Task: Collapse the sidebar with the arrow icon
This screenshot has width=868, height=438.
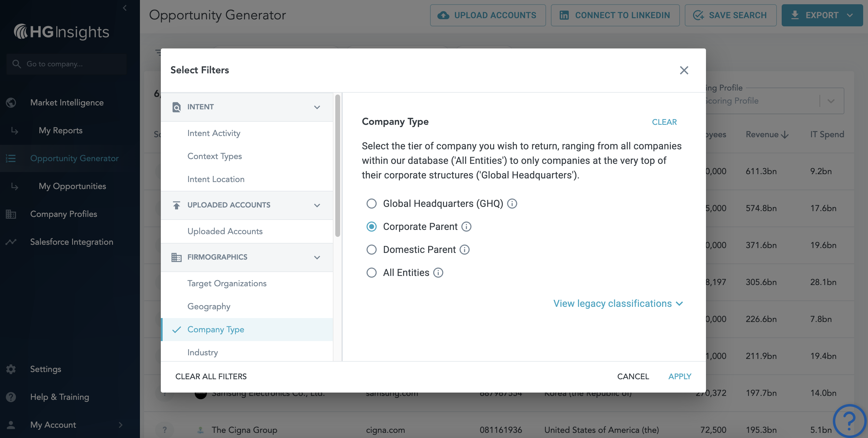Action: pos(125,8)
